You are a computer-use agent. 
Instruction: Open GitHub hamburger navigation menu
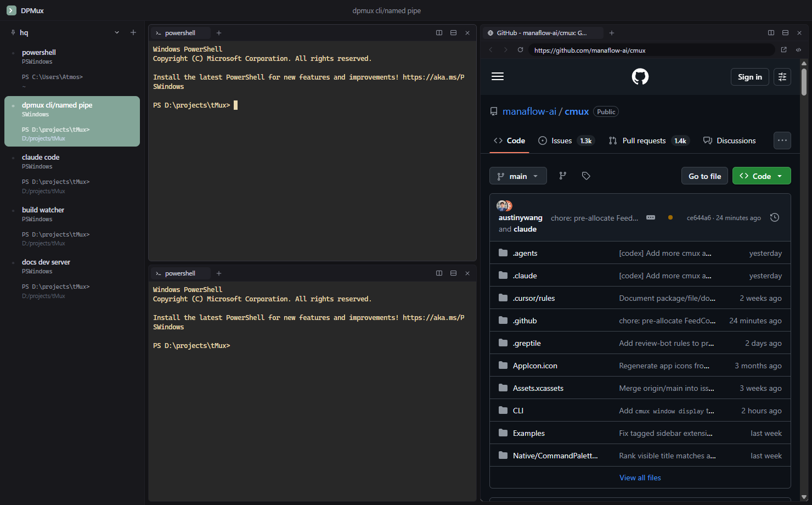[498, 76]
